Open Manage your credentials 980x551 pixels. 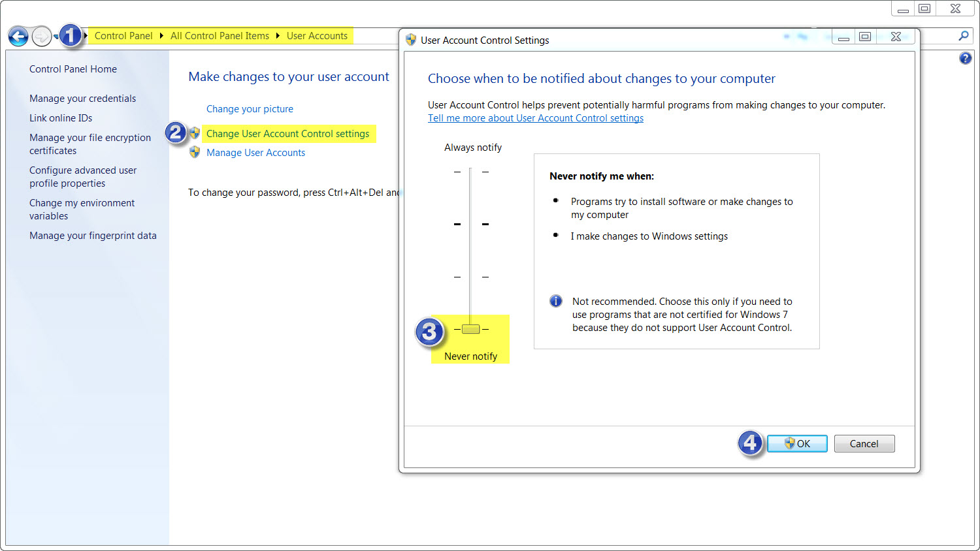click(82, 99)
